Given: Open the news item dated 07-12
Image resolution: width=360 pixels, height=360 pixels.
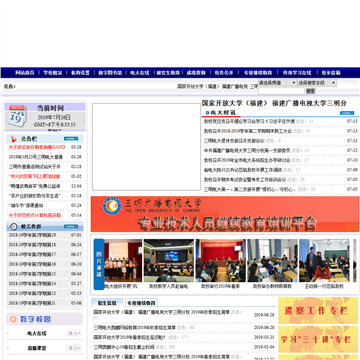Looking at the screenshot, I should [247, 150].
